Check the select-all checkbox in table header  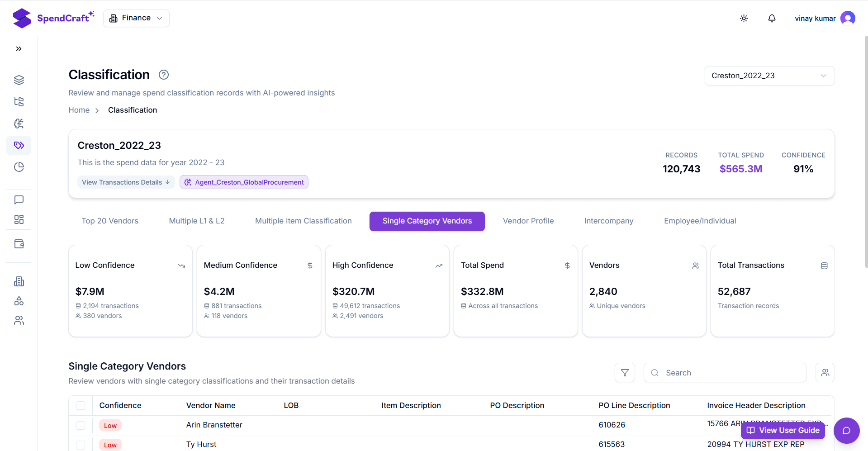coord(81,405)
